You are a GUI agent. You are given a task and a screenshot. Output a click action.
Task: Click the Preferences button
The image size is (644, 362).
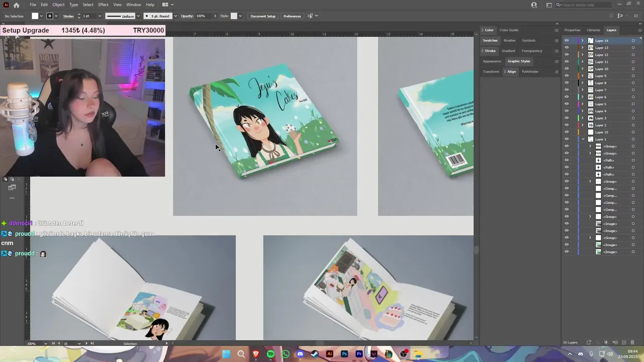(x=292, y=16)
